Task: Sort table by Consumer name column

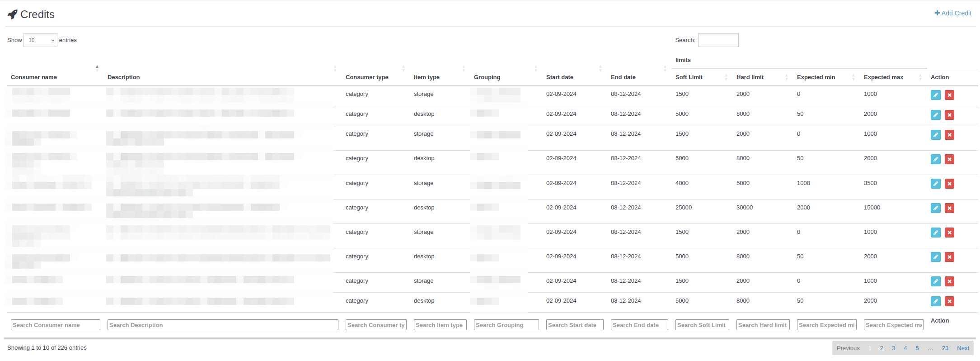Action: 34,77
